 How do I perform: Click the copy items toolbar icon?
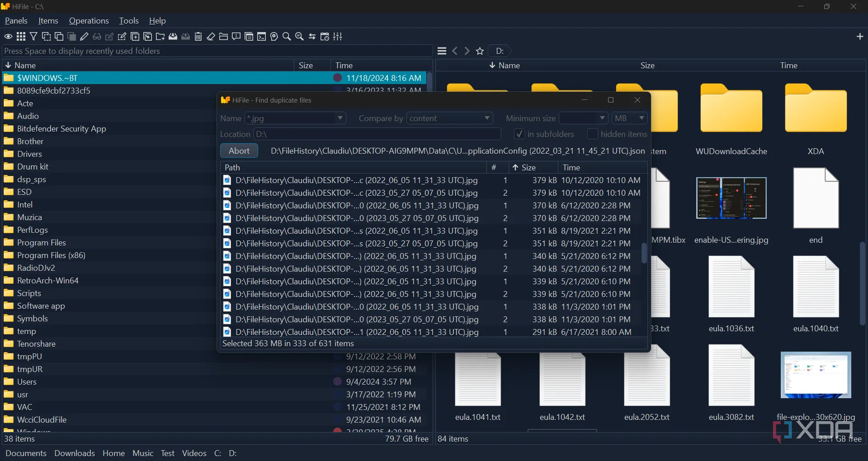click(x=59, y=37)
